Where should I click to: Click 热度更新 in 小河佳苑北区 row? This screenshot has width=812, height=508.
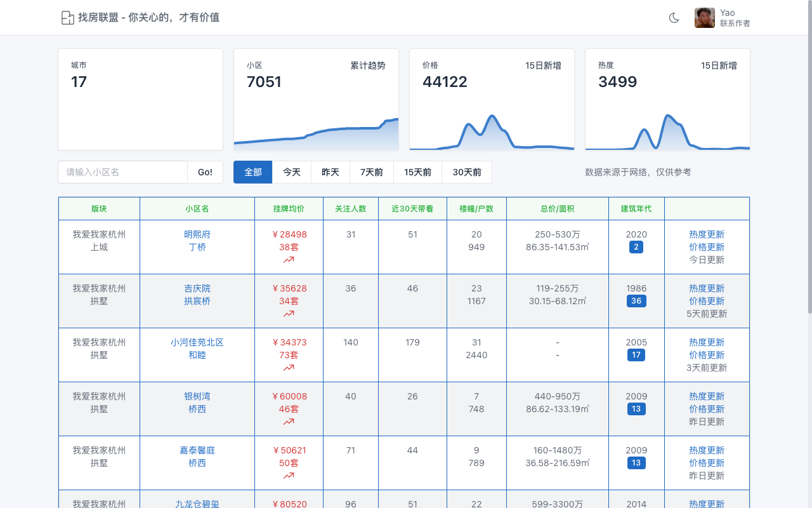tap(707, 342)
